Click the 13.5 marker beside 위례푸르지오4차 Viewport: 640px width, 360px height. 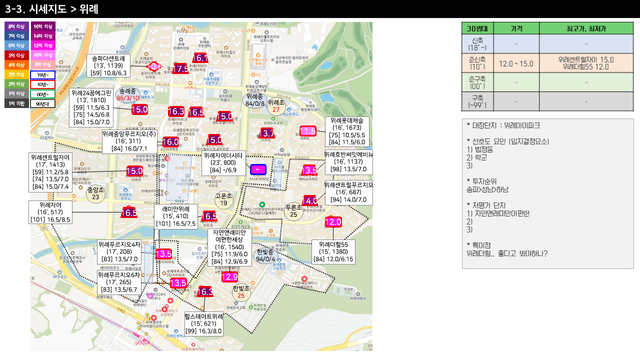click(164, 254)
